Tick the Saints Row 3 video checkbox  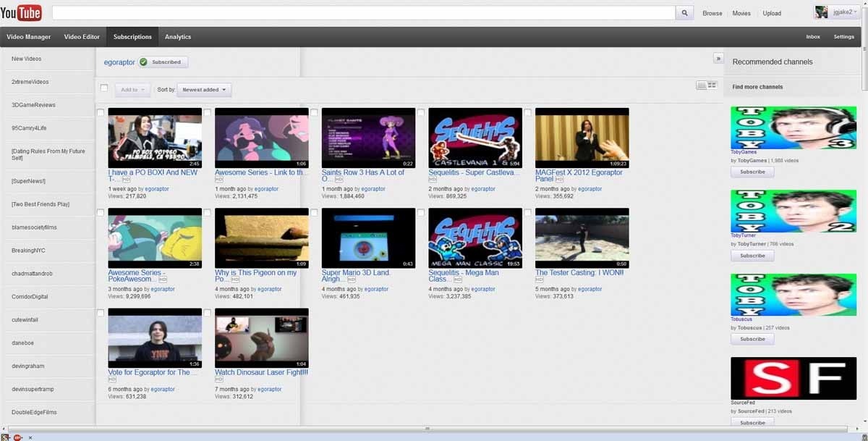pyautogui.click(x=314, y=112)
